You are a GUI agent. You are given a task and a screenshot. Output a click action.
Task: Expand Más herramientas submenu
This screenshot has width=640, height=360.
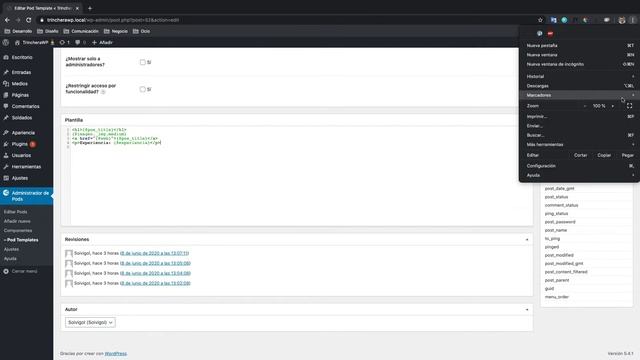click(x=579, y=144)
